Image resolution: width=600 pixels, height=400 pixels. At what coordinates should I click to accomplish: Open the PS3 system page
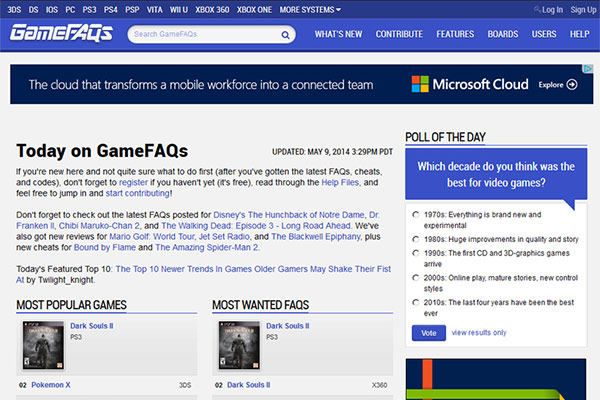(89, 10)
